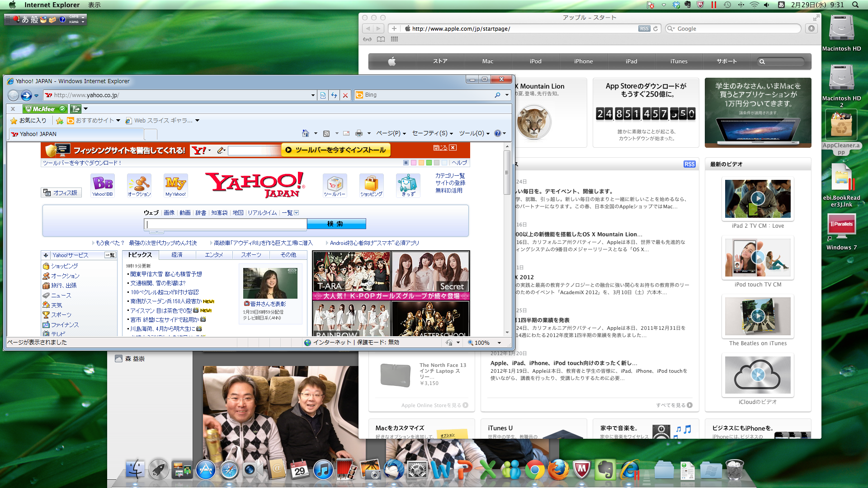Open ショッピング in Yahoo services list
Screen dimensions: 868x488
(64, 266)
